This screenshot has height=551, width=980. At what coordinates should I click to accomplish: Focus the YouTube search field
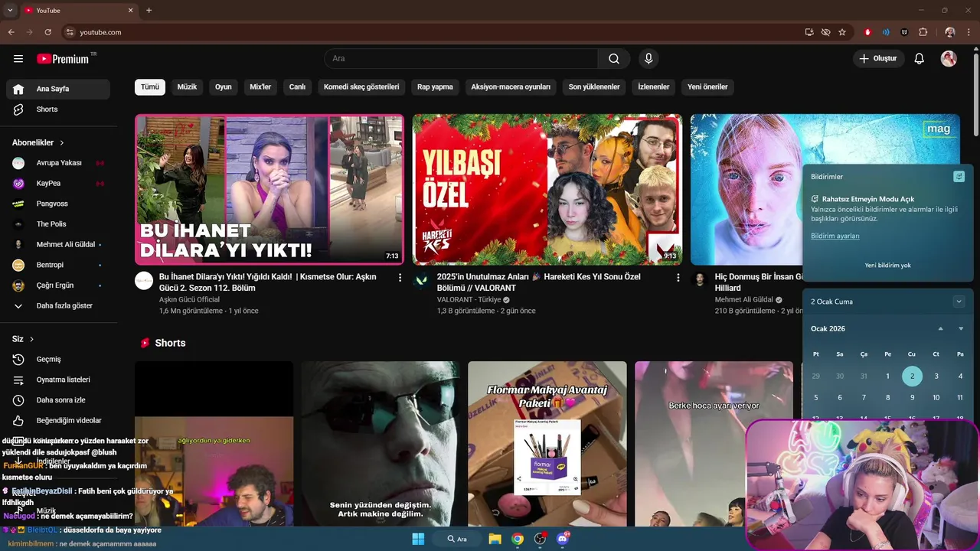tap(461, 59)
